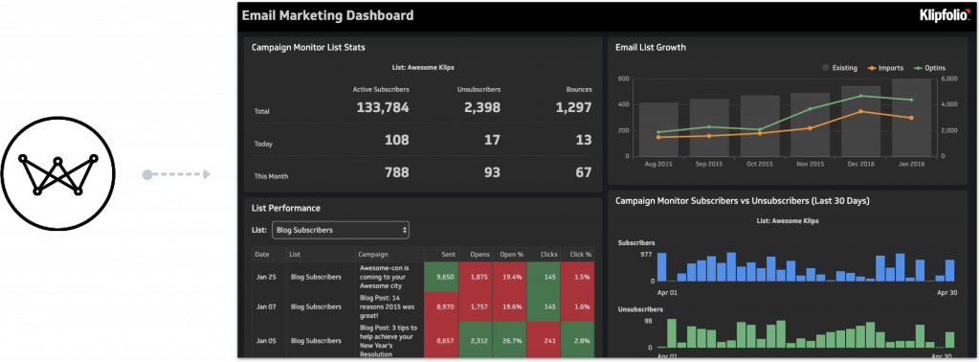Viewport: 980px width, 362px height.
Task: Select the Email Marketing Dashboard title
Action: click(327, 15)
